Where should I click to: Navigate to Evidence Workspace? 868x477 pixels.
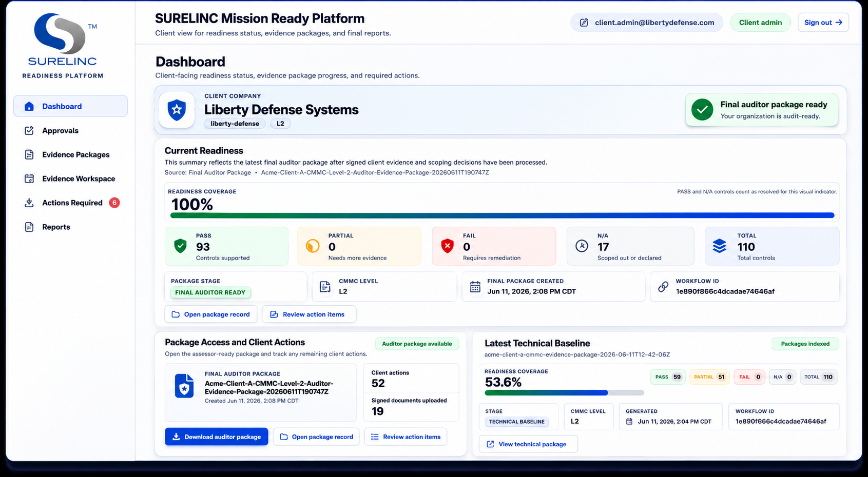(x=70, y=178)
